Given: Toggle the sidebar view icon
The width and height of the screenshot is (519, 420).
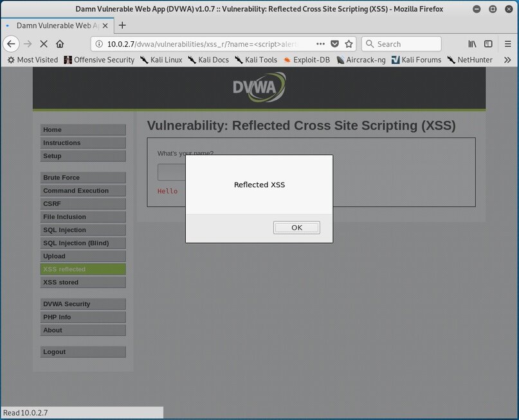Looking at the screenshot, I should 488,44.
